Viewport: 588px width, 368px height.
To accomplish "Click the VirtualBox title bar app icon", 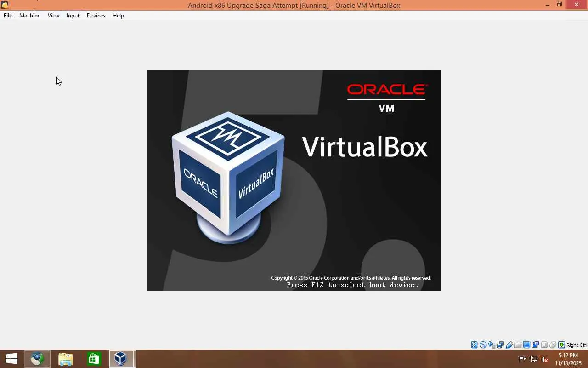I will click(x=5, y=5).
